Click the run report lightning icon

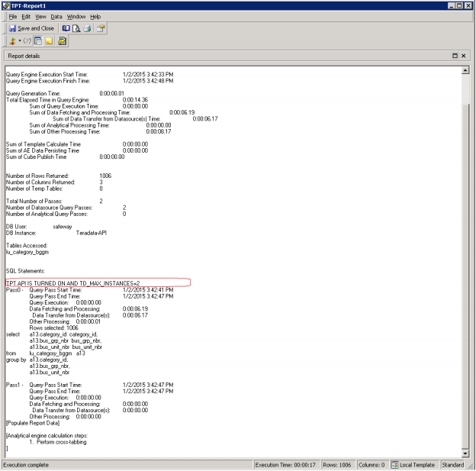12,41
